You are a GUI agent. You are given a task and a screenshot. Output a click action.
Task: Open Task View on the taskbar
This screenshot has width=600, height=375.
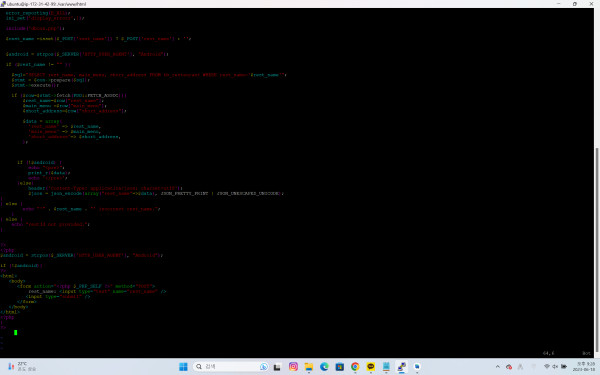(x=277, y=367)
